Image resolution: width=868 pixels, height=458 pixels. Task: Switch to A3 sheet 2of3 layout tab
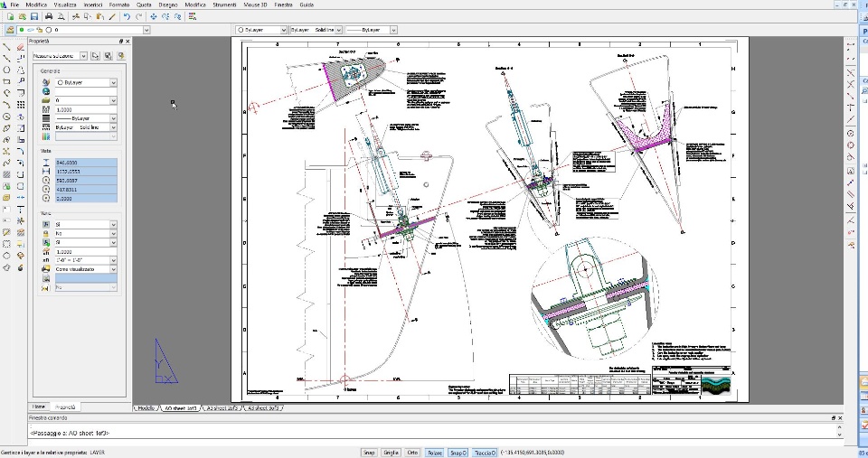point(222,408)
